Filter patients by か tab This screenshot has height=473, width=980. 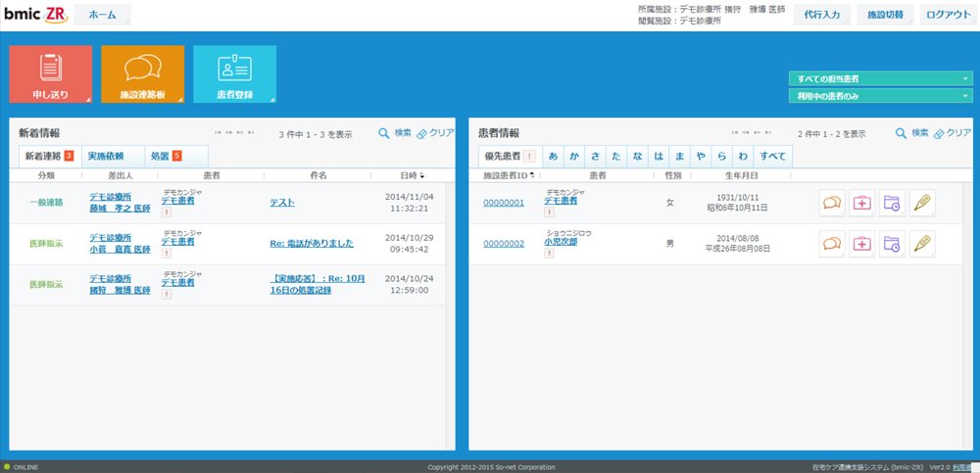[x=573, y=157]
